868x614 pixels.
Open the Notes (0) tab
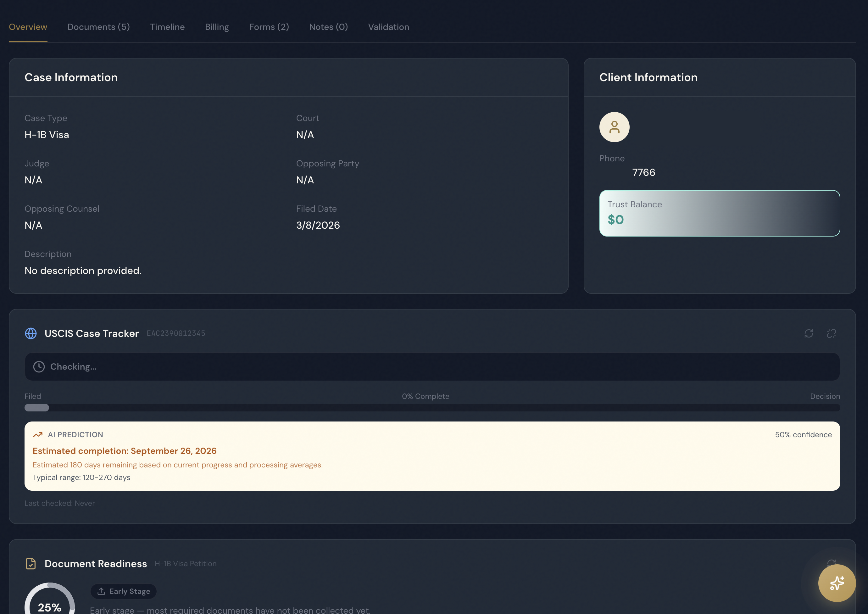(328, 27)
